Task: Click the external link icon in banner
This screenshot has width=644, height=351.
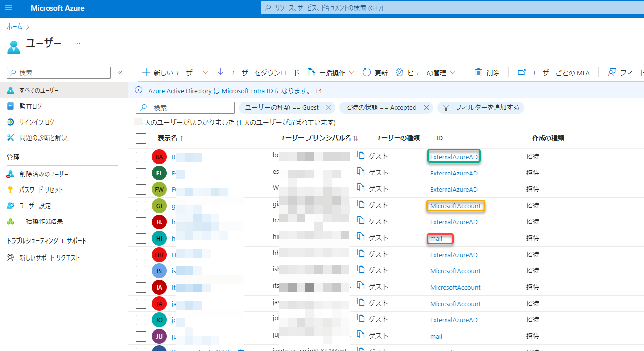Action: coord(319,91)
